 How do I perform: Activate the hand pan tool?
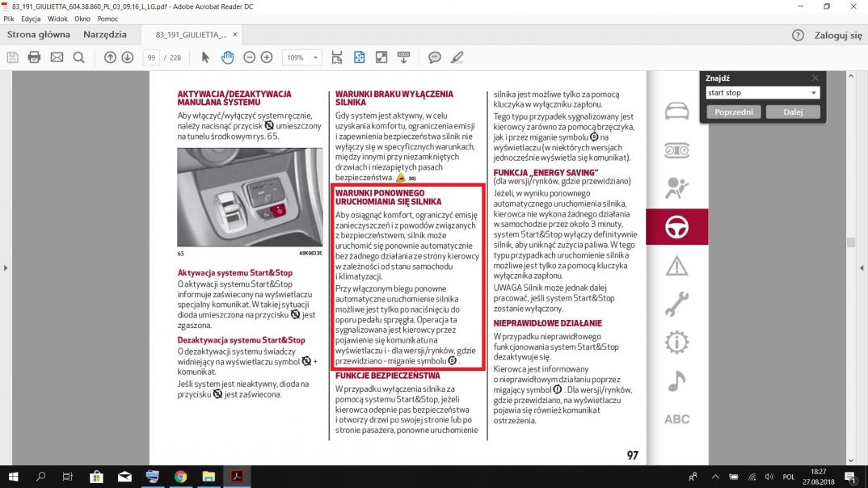pos(228,57)
